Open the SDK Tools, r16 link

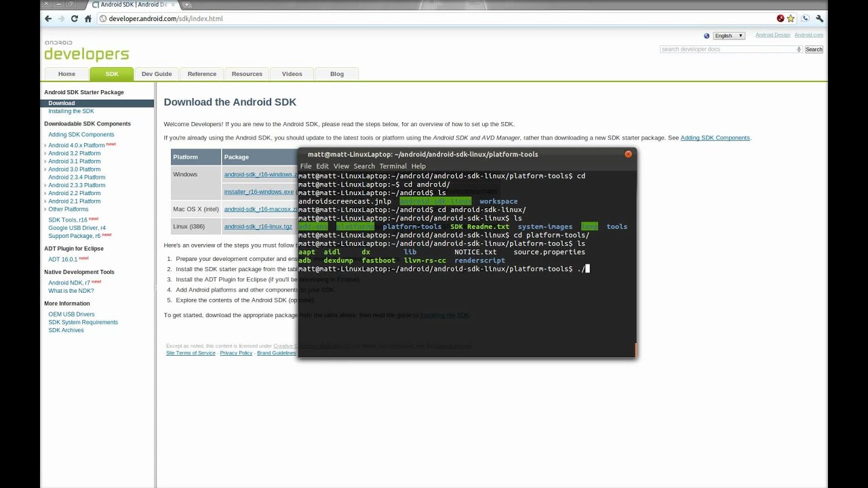click(x=68, y=220)
